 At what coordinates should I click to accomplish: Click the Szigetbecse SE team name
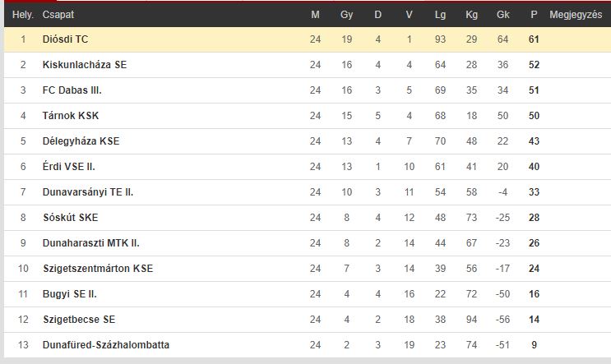[79, 320]
